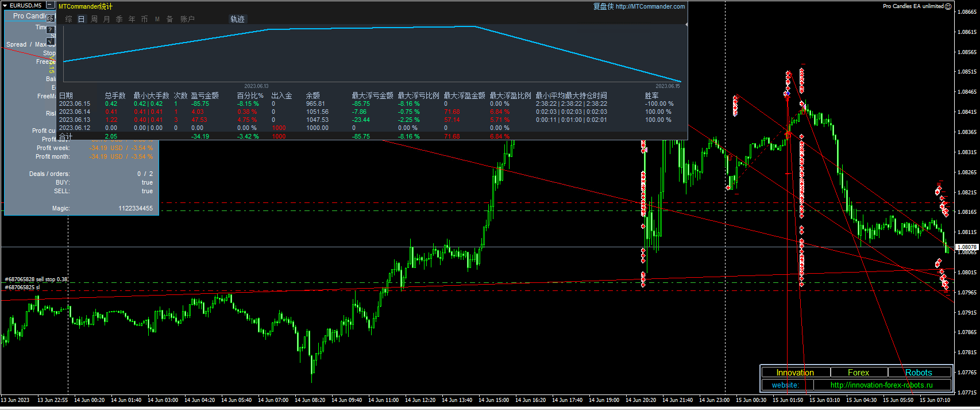
Task: Click the -100.00 % win rate value
Action: [x=659, y=104]
